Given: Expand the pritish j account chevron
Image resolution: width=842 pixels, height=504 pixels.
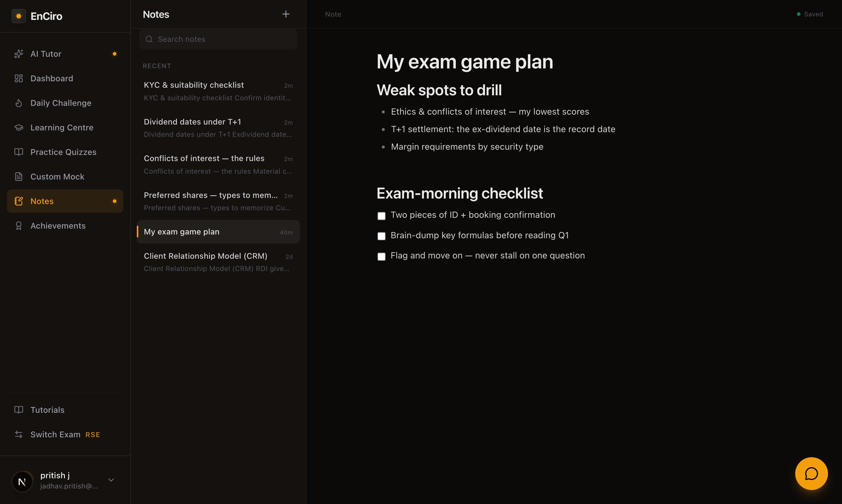Looking at the screenshot, I should point(111,480).
